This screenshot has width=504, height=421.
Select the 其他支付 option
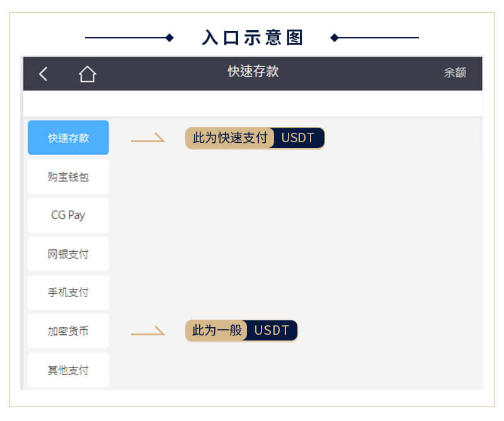(69, 370)
